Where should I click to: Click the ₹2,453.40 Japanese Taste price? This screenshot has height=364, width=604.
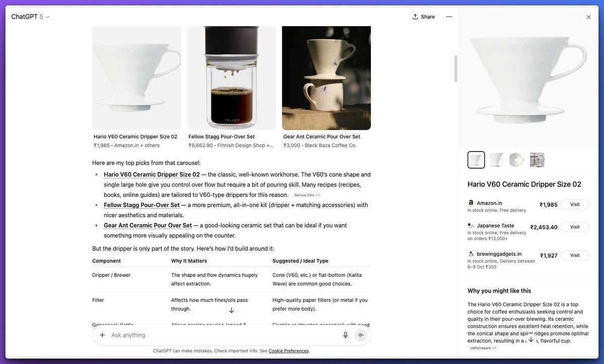(544, 227)
